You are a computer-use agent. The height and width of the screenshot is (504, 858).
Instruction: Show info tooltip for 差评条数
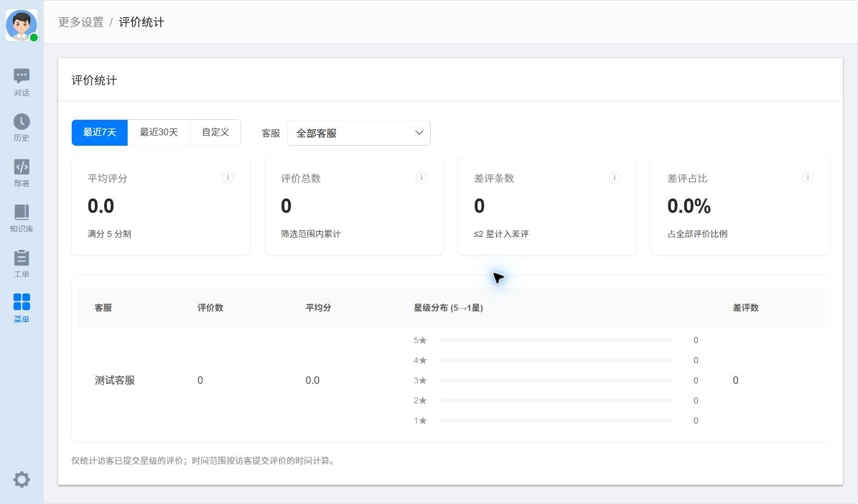[x=615, y=177]
